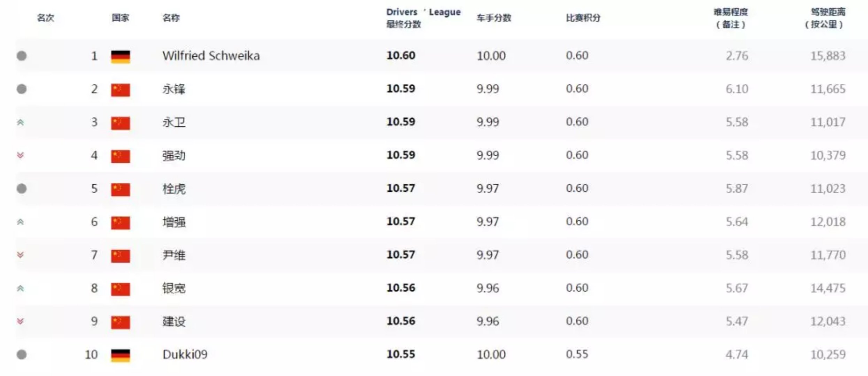Click the German flag beside Dukki09

121,355
